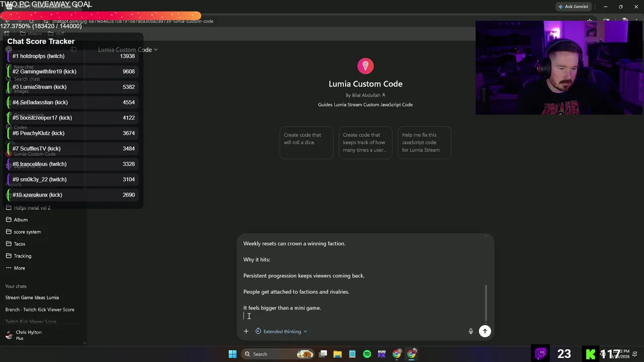This screenshot has height=362, width=644.
Task: Click Chris Hylton profile avatar
Action: coord(9,335)
